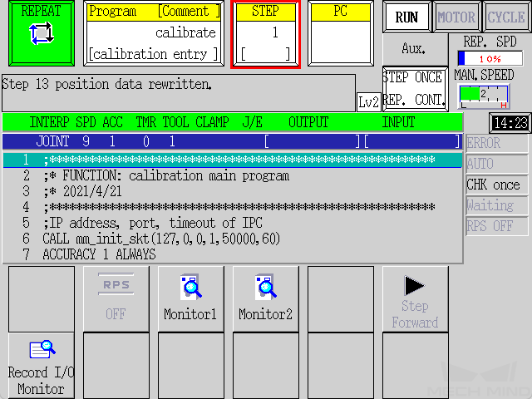Click message 'Step 13 position data rewritten.'
Screen dimensions: 532x399
107,84
